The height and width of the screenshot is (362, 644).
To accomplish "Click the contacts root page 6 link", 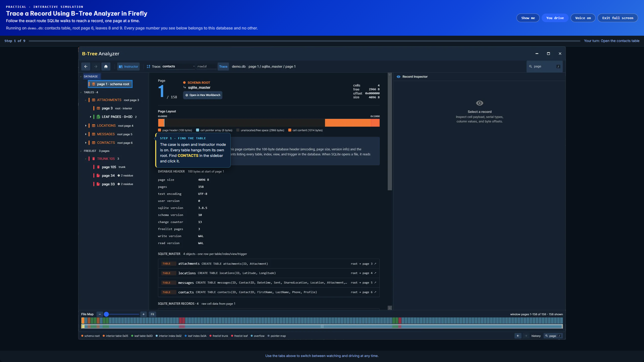I will pos(363,292).
